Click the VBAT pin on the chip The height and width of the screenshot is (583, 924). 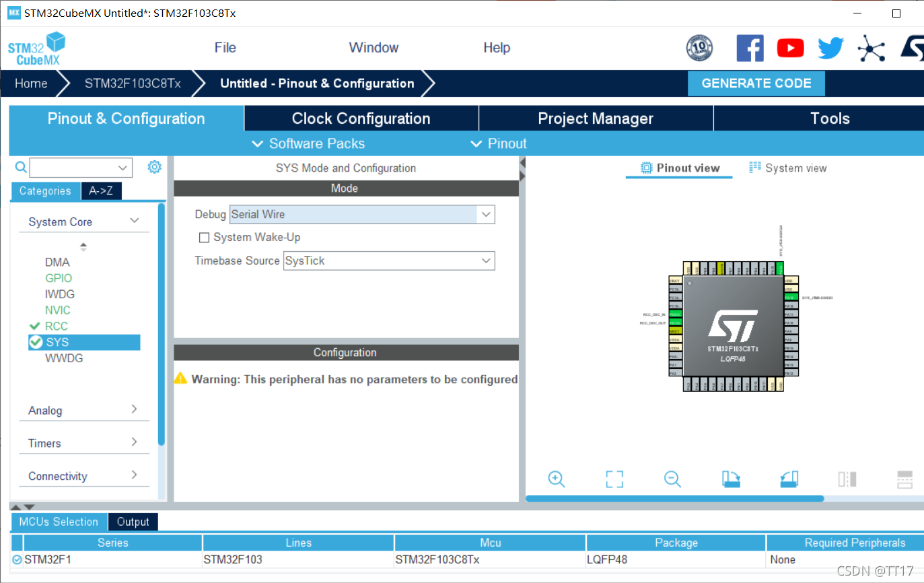(x=676, y=280)
